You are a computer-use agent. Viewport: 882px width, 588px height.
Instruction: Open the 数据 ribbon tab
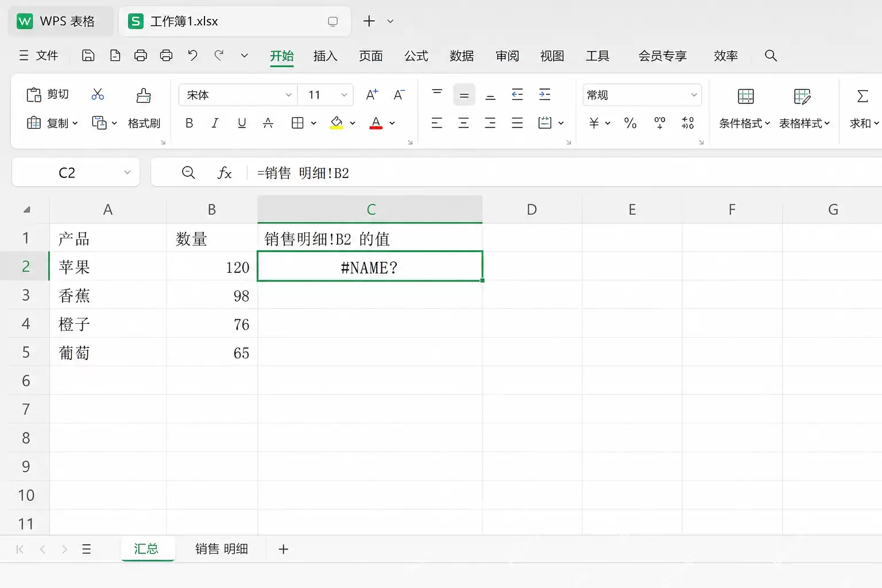pos(462,56)
